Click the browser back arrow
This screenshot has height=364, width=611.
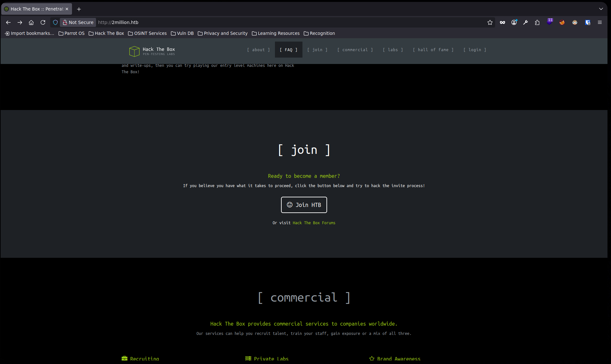click(8, 22)
